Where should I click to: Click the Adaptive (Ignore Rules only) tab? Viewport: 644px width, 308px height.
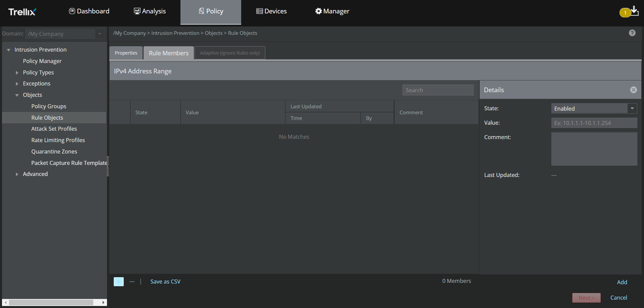pos(230,53)
